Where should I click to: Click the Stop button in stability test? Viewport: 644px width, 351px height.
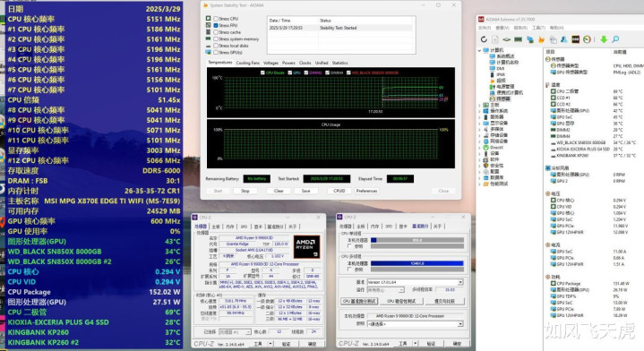click(x=245, y=191)
